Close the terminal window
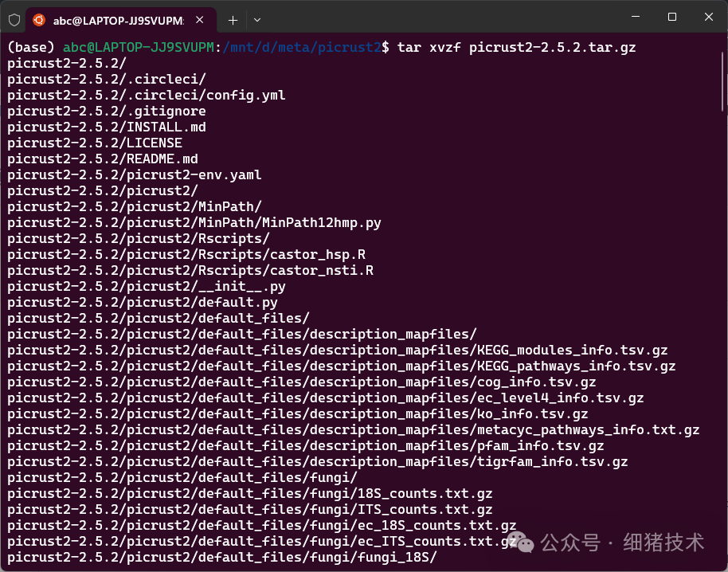 [x=708, y=18]
